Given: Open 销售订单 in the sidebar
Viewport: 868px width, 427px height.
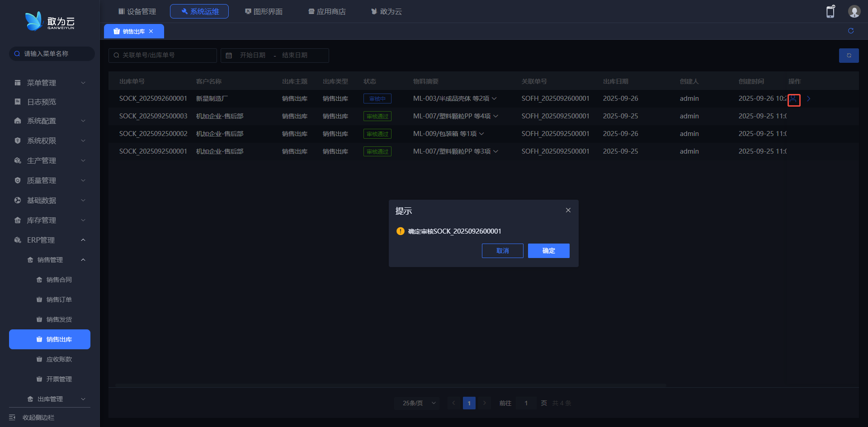Looking at the screenshot, I should 59,300.
